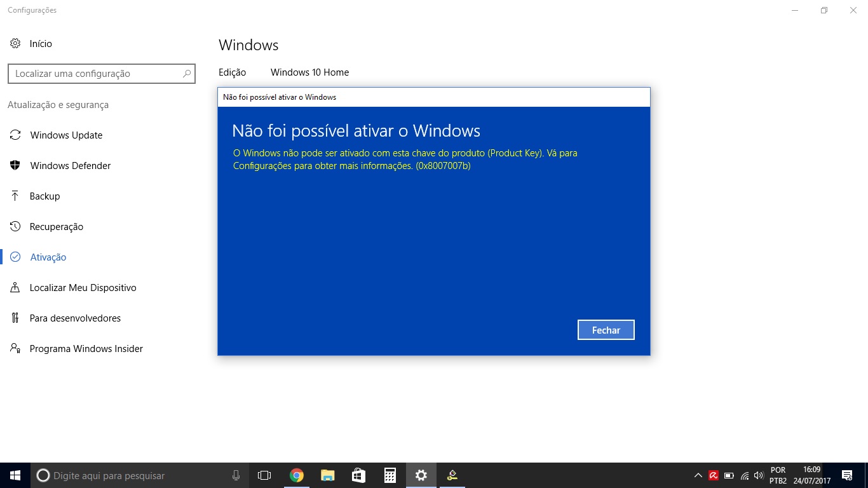This screenshot has width=868, height=488.
Task: Click the key icon app in taskbar
Action: [x=452, y=475]
